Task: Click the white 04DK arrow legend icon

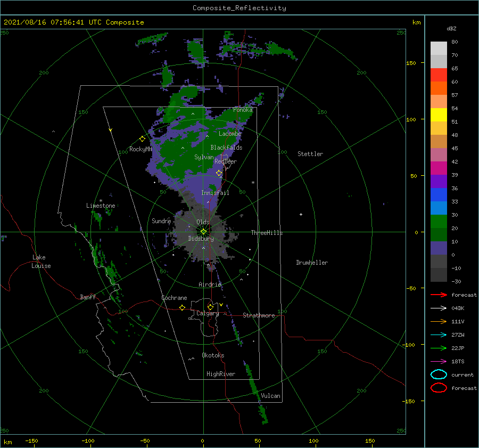Action: click(x=439, y=308)
